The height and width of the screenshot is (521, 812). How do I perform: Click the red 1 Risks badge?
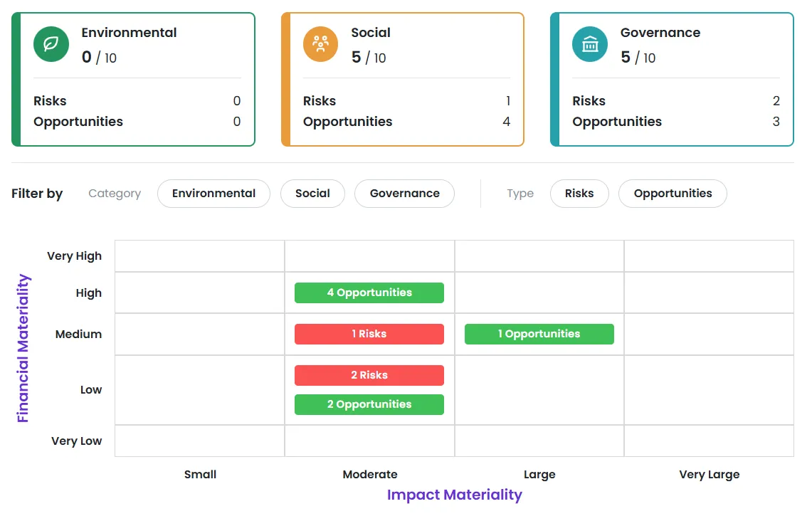(x=369, y=334)
